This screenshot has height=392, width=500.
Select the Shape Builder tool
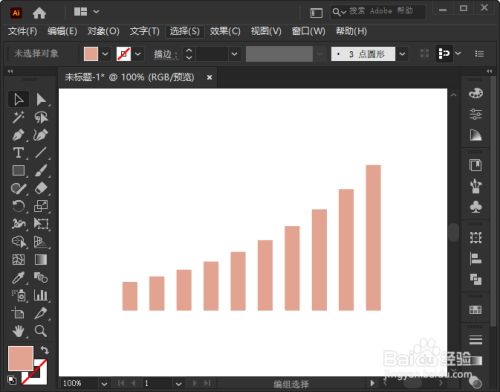point(18,242)
